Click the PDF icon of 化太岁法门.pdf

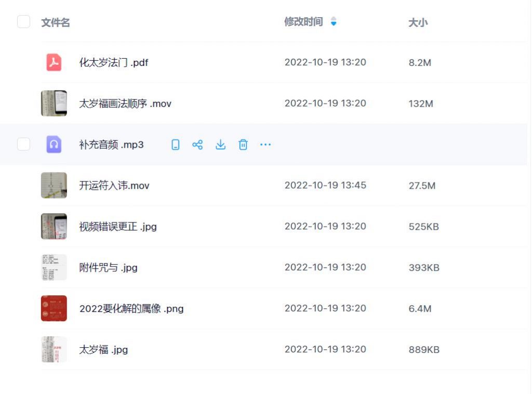[54, 62]
